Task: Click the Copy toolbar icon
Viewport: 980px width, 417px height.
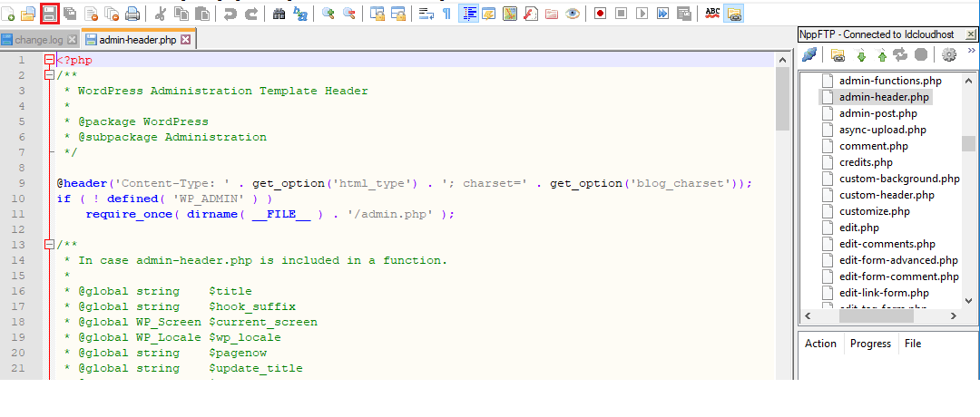Action: click(x=181, y=13)
